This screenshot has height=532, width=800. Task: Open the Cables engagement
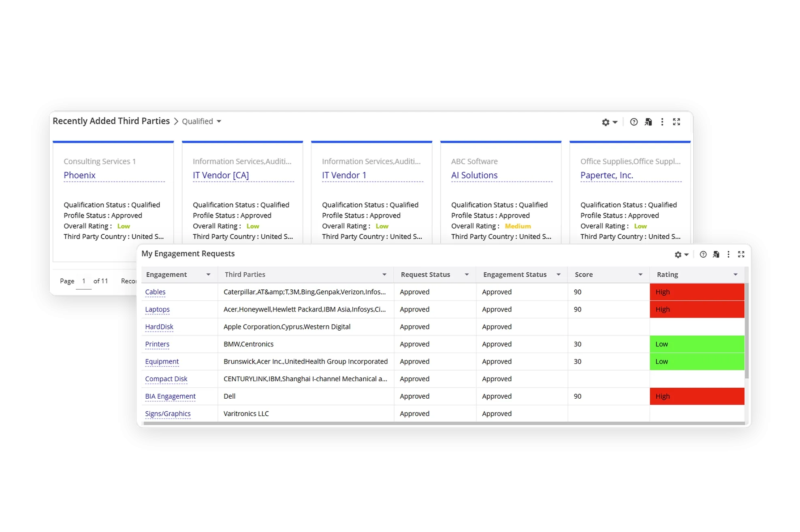point(155,292)
